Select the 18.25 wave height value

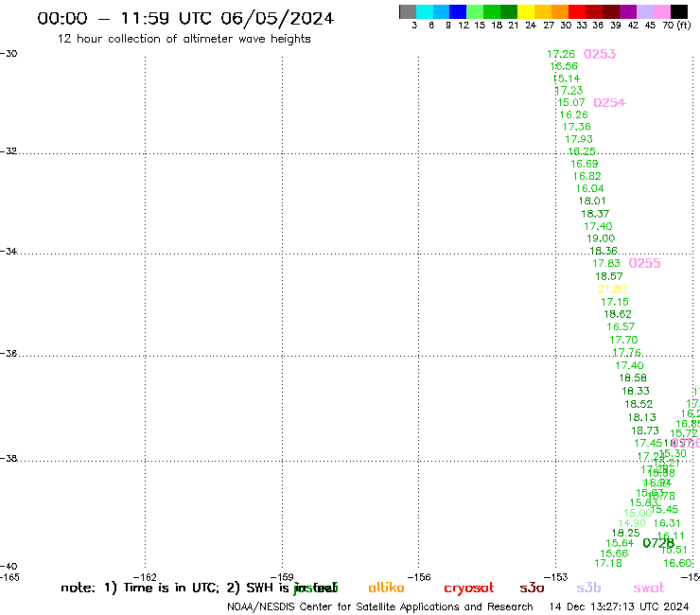point(625,533)
